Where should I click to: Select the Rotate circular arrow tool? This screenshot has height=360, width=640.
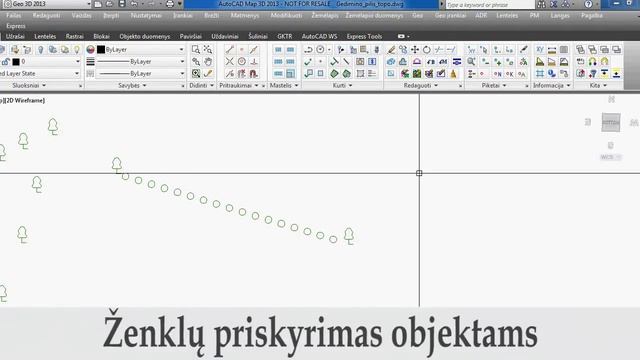[427, 49]
